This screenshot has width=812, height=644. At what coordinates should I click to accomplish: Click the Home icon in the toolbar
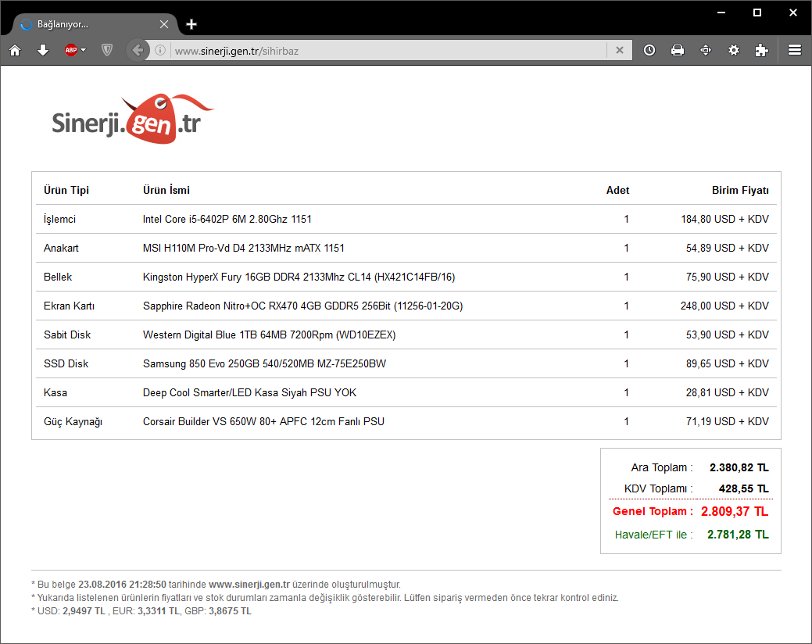tap(15, 50)
